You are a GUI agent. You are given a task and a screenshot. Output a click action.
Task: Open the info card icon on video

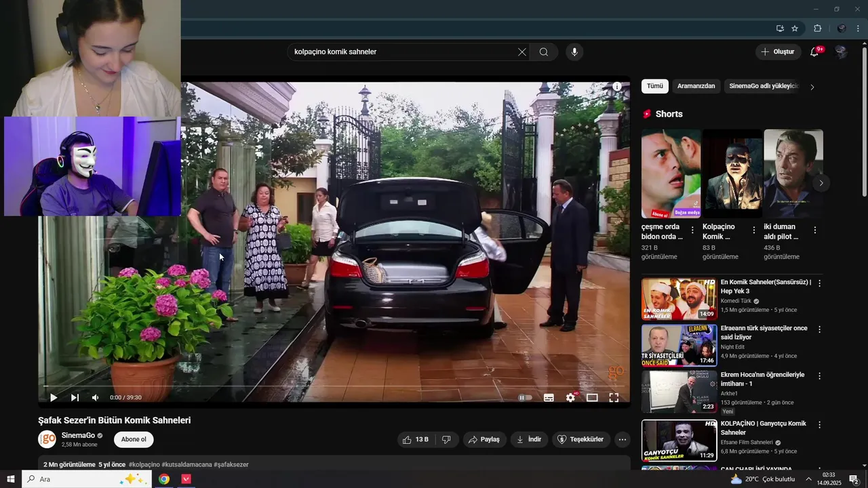pos(617,87)
